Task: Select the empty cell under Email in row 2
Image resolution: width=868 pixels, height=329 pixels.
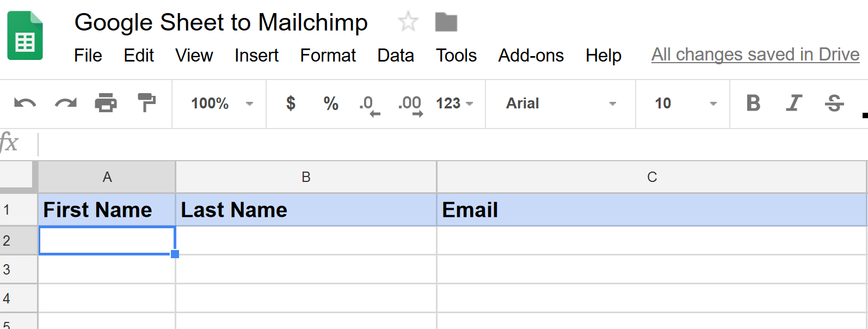Action: click(652, 240)
